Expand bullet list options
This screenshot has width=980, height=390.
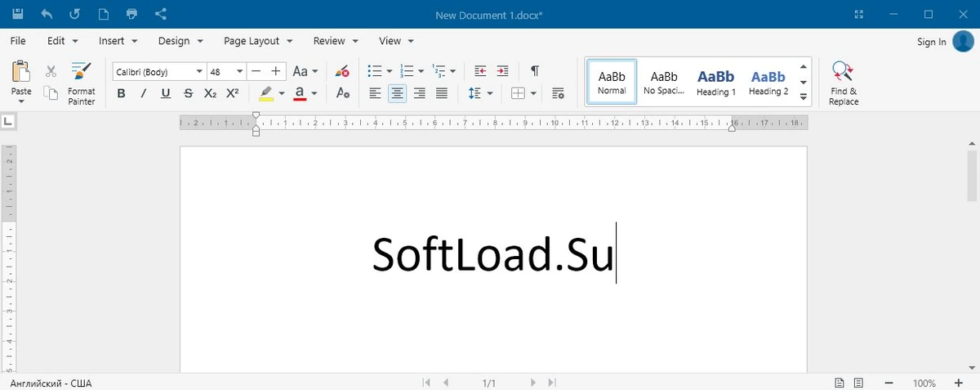click(389, 71)
